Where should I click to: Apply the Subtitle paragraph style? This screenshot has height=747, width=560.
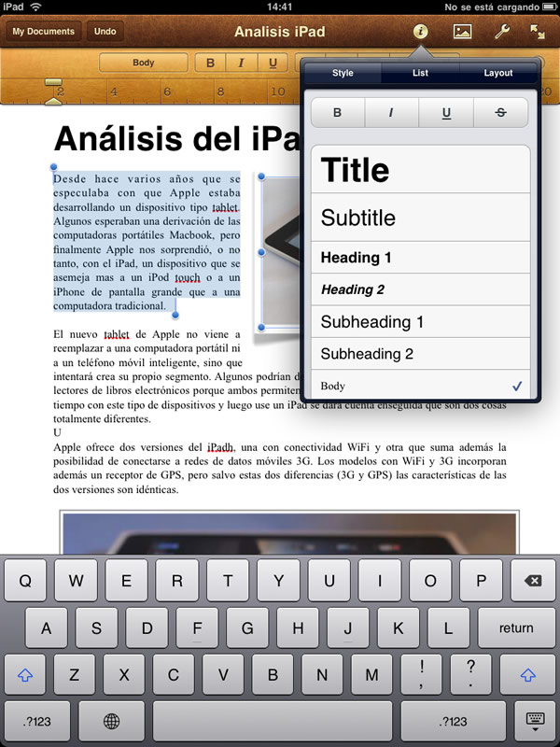pos(421,218)
